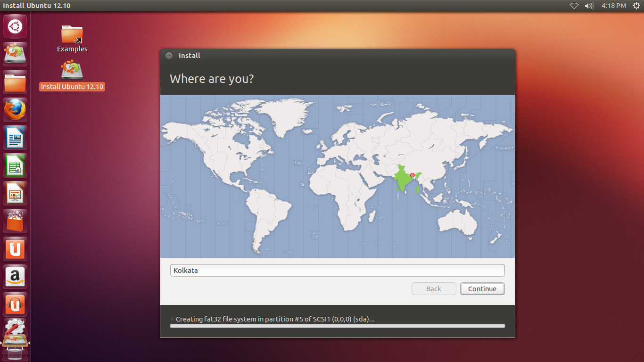Open LibreOffice Writer
The width and height of the screenshot is (644, 362).
(x=15, y=137)
